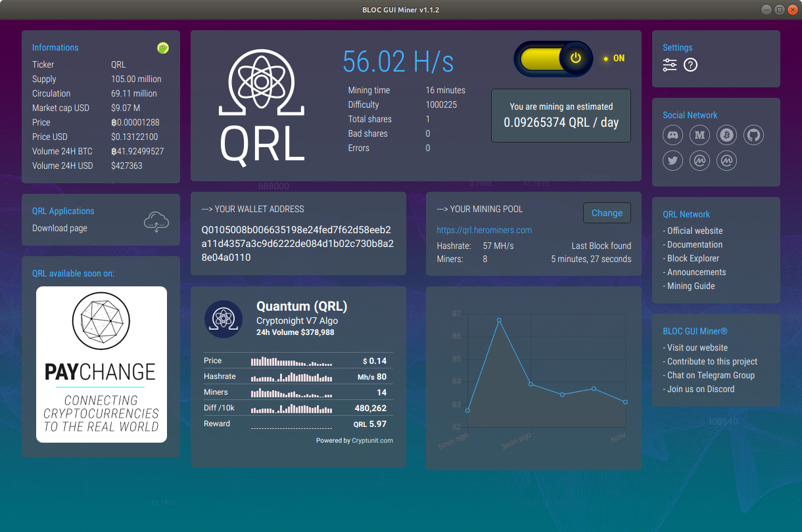Open the Twitter social icon
The image size is (802, 532).
[x=672, y=160]
